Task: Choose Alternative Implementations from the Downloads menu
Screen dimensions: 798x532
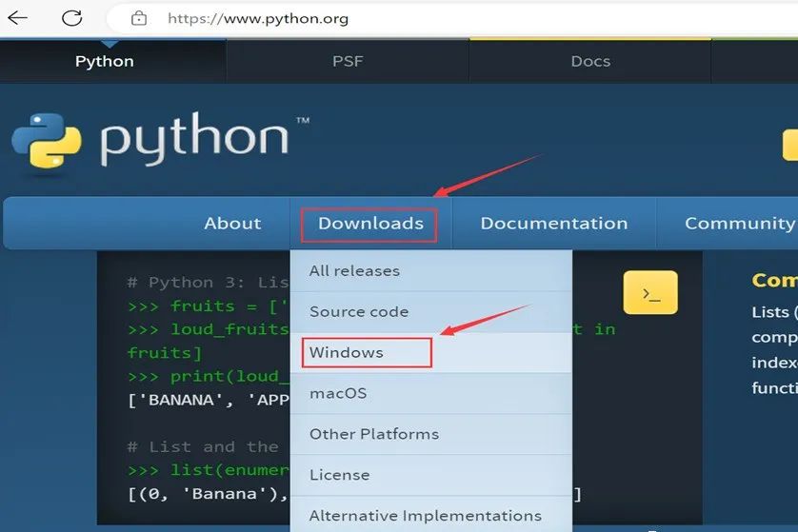Action: (431, 515)
